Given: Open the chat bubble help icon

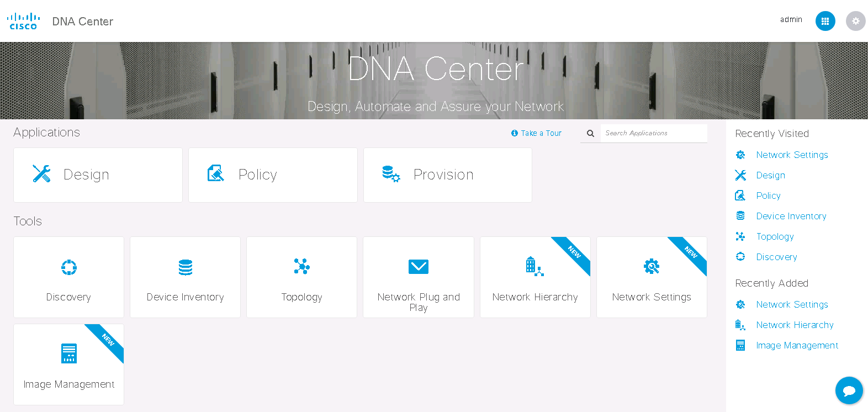Looking at the screenshot, I should 849,390.
